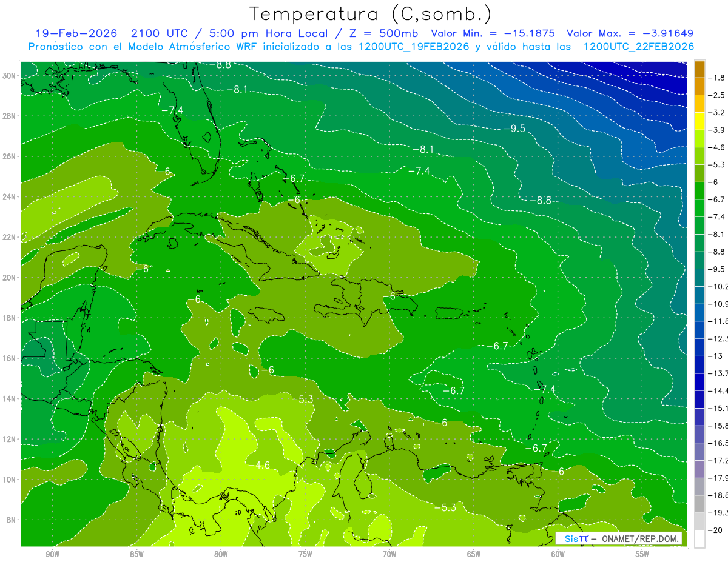Click color scale value -2.5

click(x=717, y=95)
